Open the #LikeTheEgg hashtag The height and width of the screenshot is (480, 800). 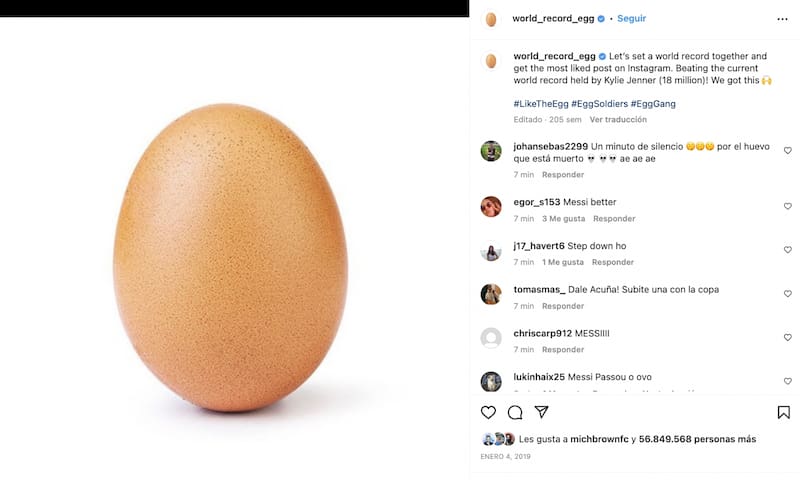(540, 103)
